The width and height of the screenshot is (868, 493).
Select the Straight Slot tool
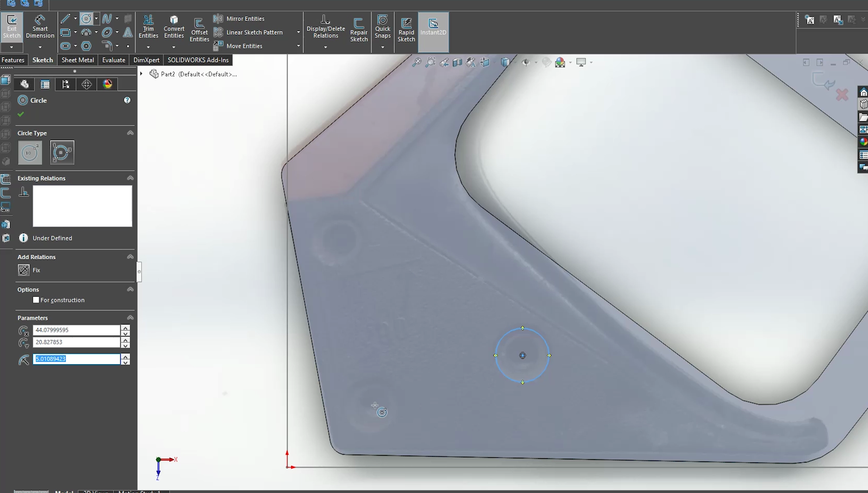pyautogui.click(x=65, y=46)
